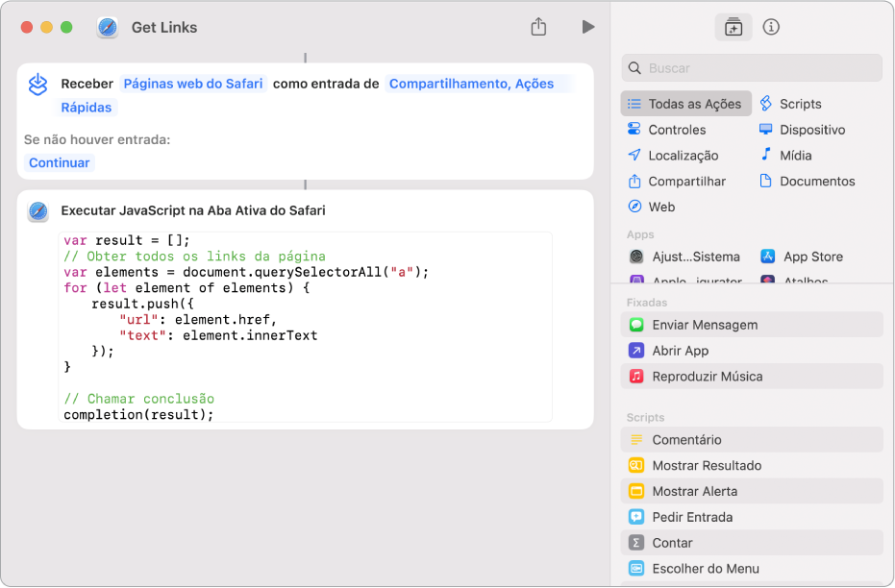Change the Compartilhamento, Ações Rápidas source
This screenshot has height=588, width=895.
click(471, 84)
